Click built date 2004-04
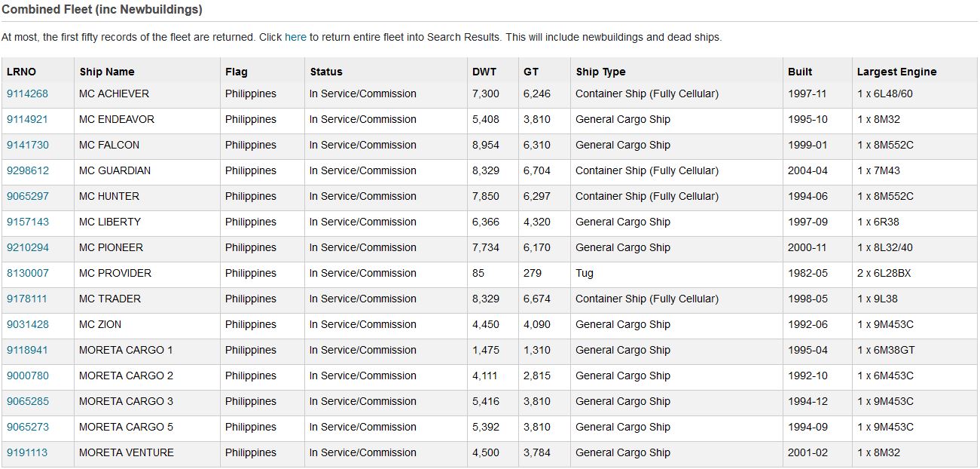The image size is (980, 469). coord(808,170)
